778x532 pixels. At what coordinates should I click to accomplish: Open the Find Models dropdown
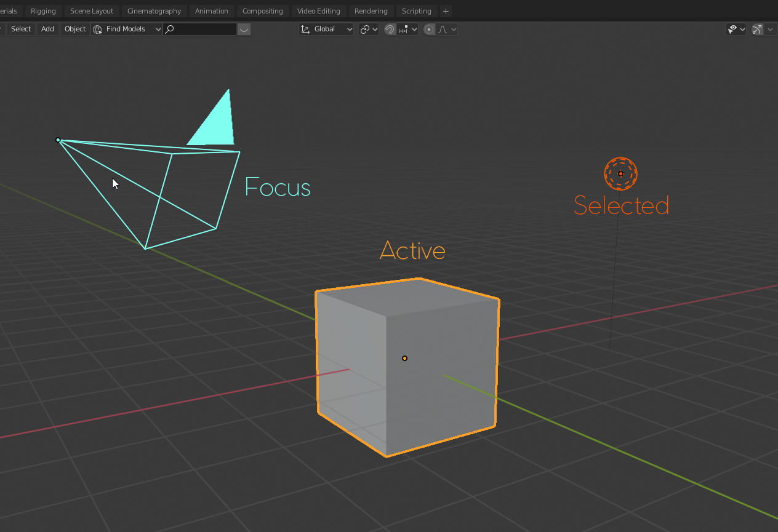(x=127, y=29)
